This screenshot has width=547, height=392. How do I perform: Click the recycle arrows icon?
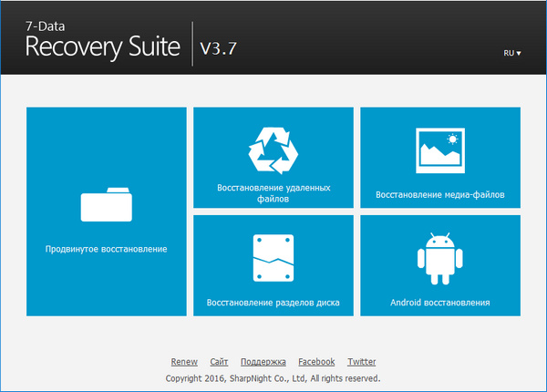click(273, 150)
